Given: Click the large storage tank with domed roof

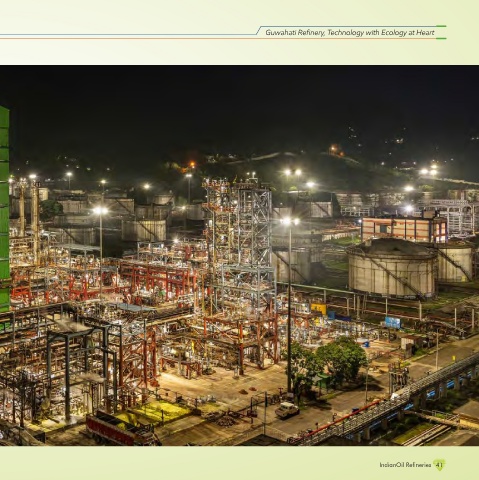Looking at the screenshot, I should click(392, 268).
